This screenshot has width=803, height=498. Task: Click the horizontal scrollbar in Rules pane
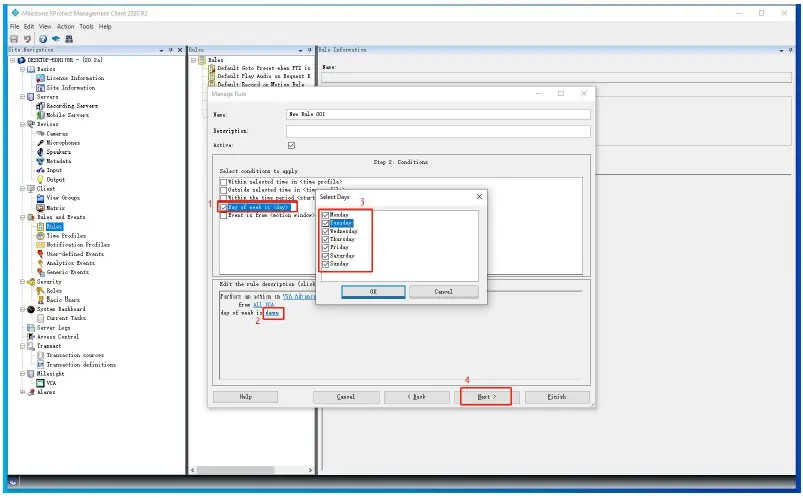(x=236, y=470)
